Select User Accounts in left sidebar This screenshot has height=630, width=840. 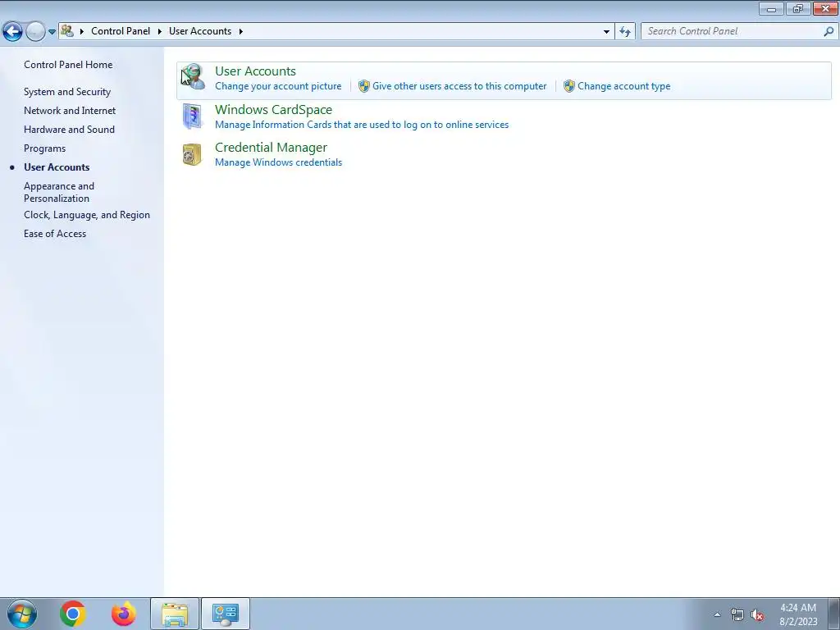pyautogui.click(x=57, y=167)
